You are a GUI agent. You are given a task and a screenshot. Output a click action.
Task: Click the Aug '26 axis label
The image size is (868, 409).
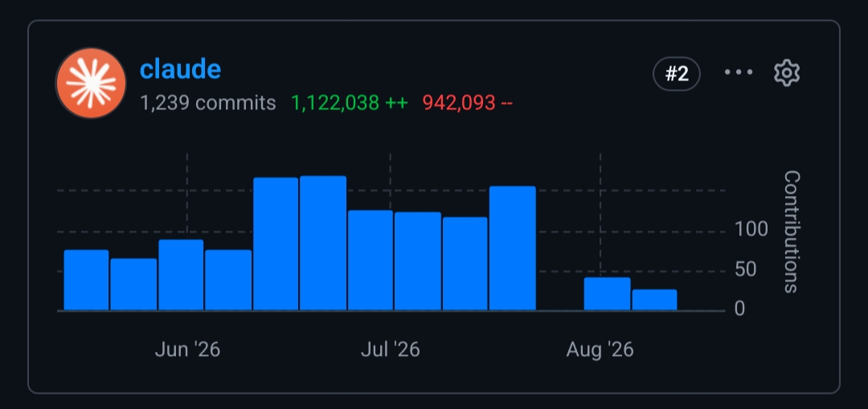(600, 350)
